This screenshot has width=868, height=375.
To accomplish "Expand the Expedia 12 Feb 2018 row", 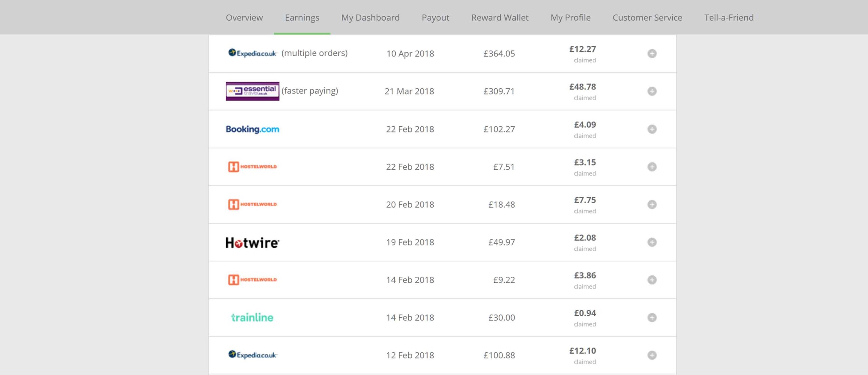I will [x=652, y=355].
